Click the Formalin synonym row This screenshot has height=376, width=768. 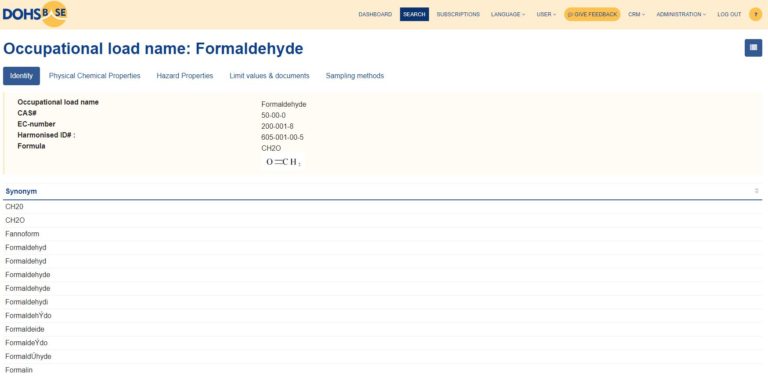(383, 370)
